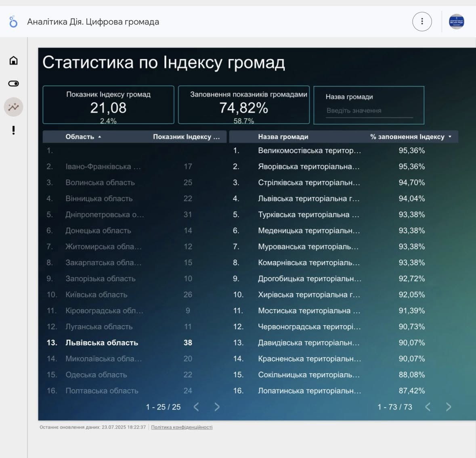Select the toggle-shaped sidebar page icon
Image resolution: width=476 pixels, height=458 pixels.
click(13, 84)
